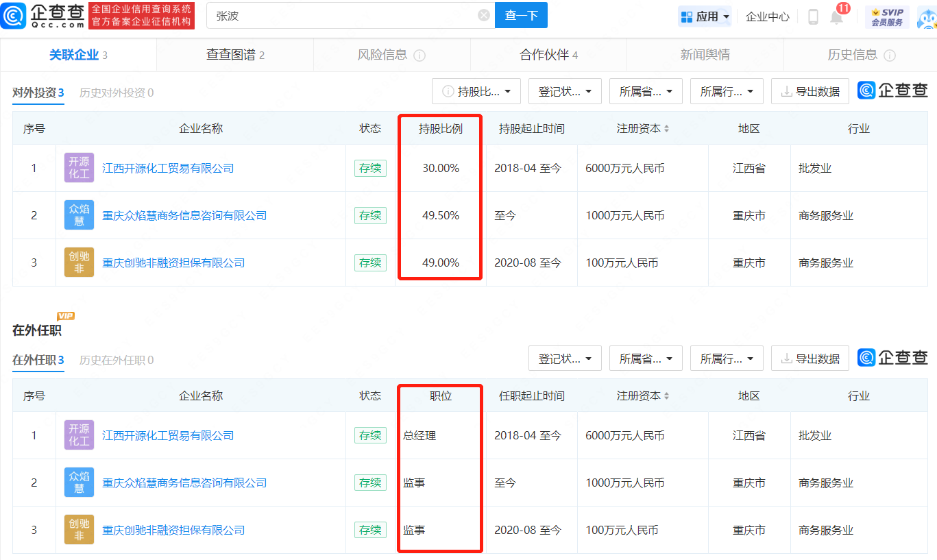937x560 pixels.
Task: Click the 49.50% shareholding cell
Action: click(441, 215)
